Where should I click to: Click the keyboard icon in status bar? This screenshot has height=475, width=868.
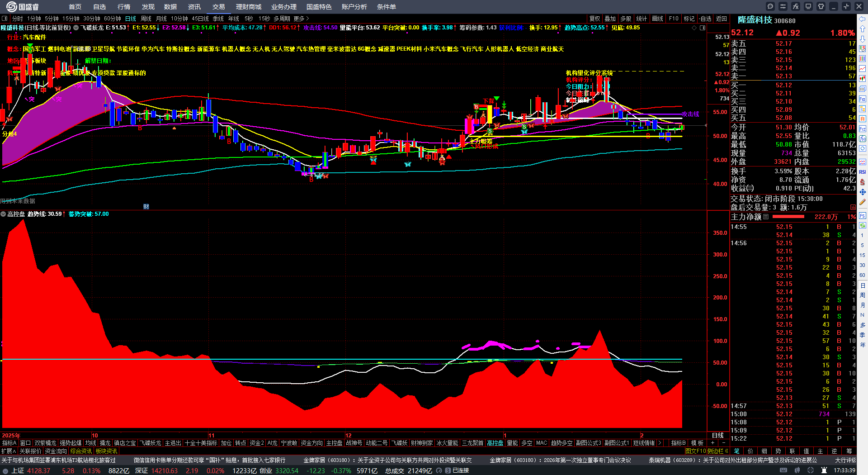click(x=783, y=470)
